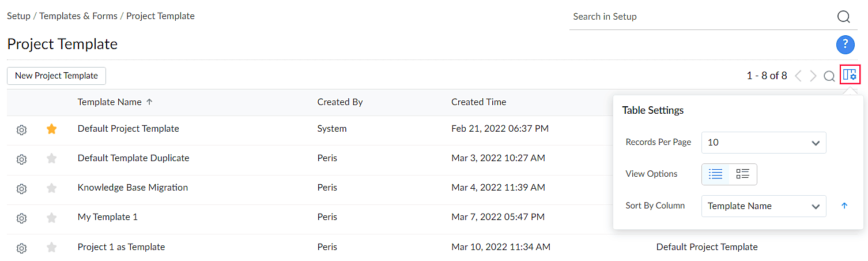
Task: Unstar the Default Project Template
Action: click(x=52, y=129)
